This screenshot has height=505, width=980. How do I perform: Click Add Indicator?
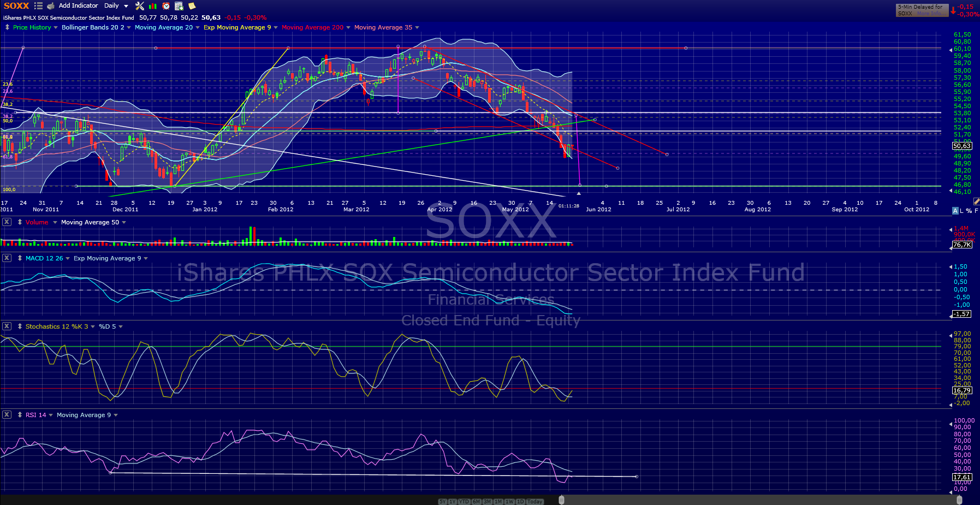pyautogui.click(x=79, y=5)
